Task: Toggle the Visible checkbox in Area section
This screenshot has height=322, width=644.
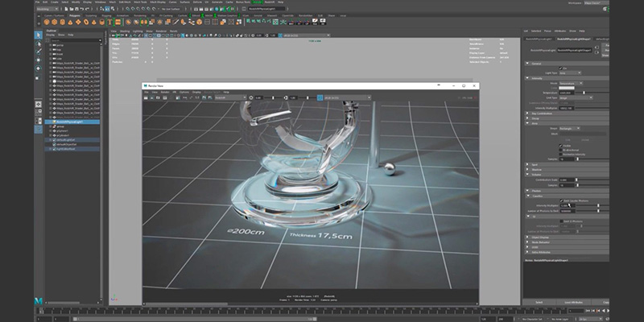Action: pos(560,146)
